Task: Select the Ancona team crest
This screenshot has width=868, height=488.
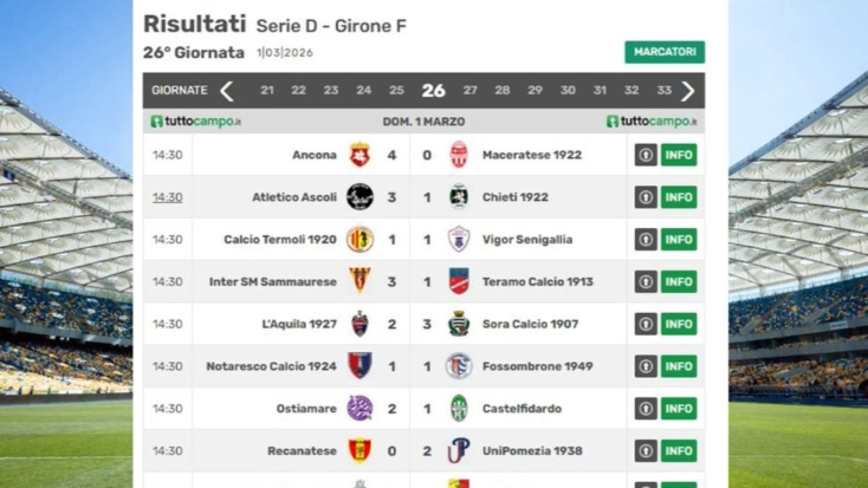Action: [359, 155]
